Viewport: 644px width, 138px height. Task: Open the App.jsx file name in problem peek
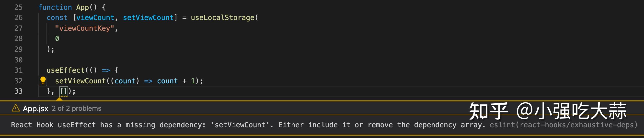click(x=35, y=108)
